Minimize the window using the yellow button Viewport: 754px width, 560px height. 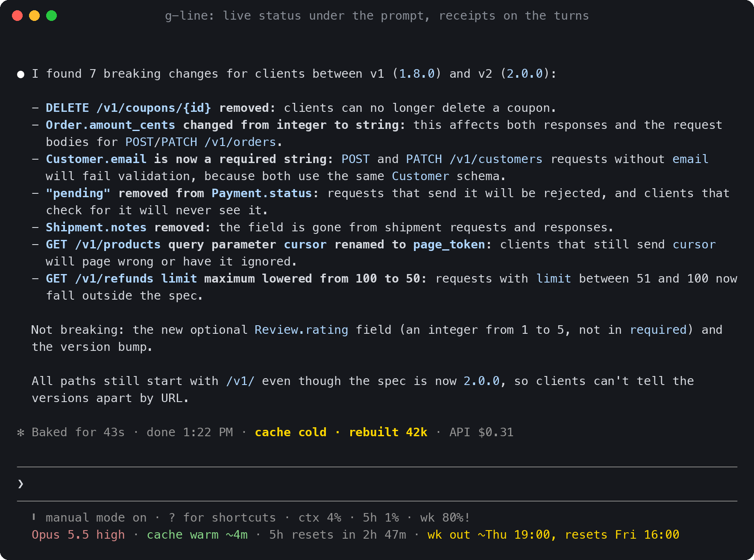[35, 16]
